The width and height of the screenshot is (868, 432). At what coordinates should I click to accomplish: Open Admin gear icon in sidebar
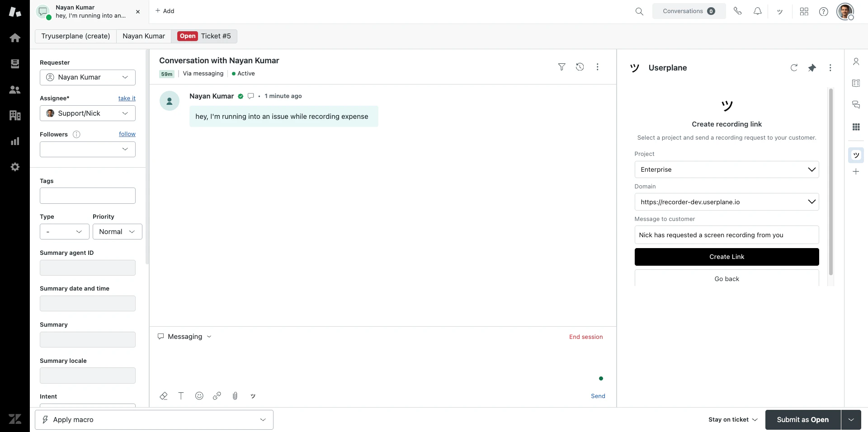[x=15, y=167]
